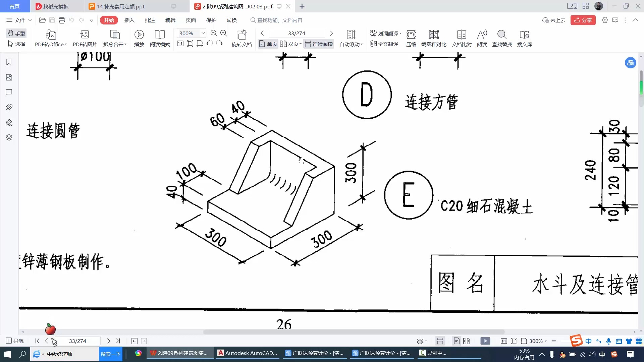
Task: Rotate page clockwise
Action: pyautogui.click(x=219, y=44)
